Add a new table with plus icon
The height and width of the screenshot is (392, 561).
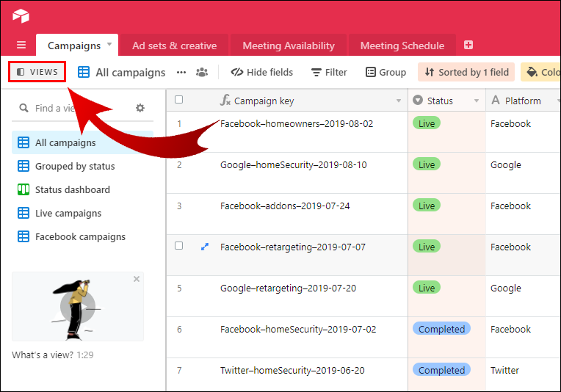point(468,46)
